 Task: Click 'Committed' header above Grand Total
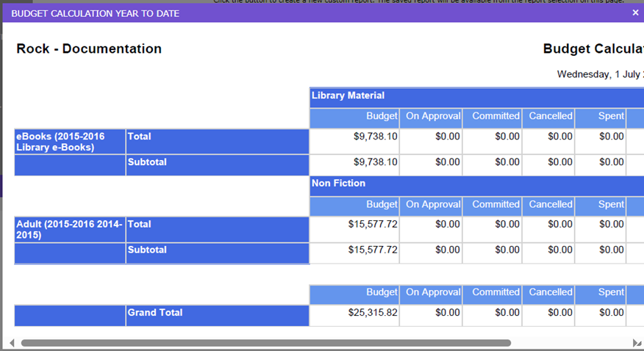493,294
